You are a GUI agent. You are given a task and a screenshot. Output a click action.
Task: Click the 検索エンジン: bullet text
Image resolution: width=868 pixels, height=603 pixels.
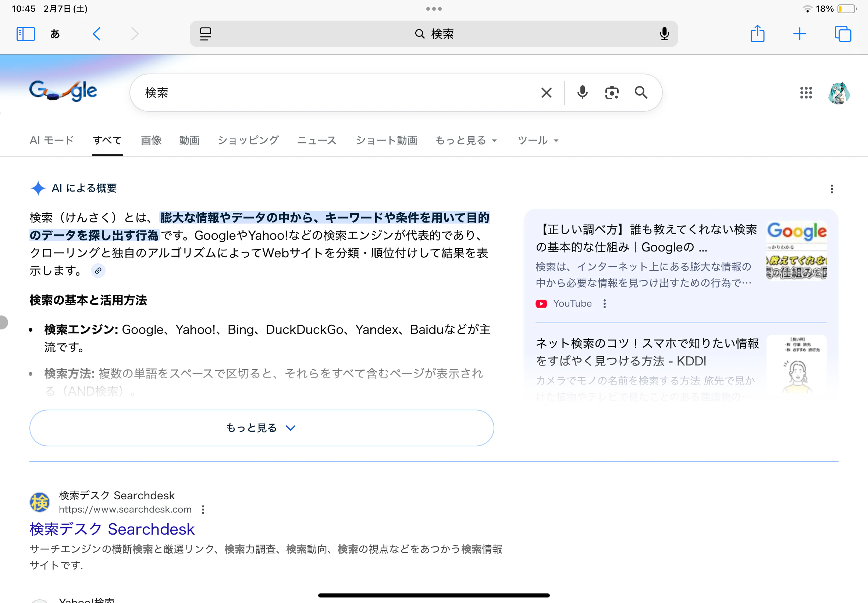tap(267, 338)
